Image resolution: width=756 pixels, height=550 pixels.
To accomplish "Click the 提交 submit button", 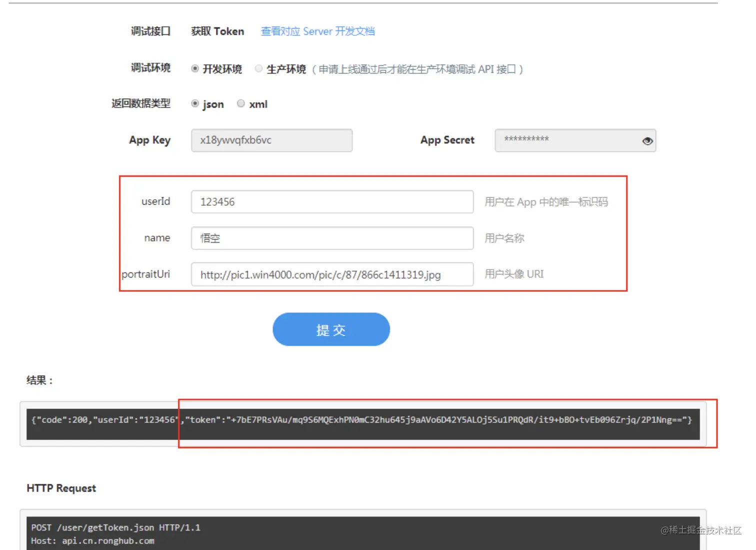I will (x=331, y=329).
